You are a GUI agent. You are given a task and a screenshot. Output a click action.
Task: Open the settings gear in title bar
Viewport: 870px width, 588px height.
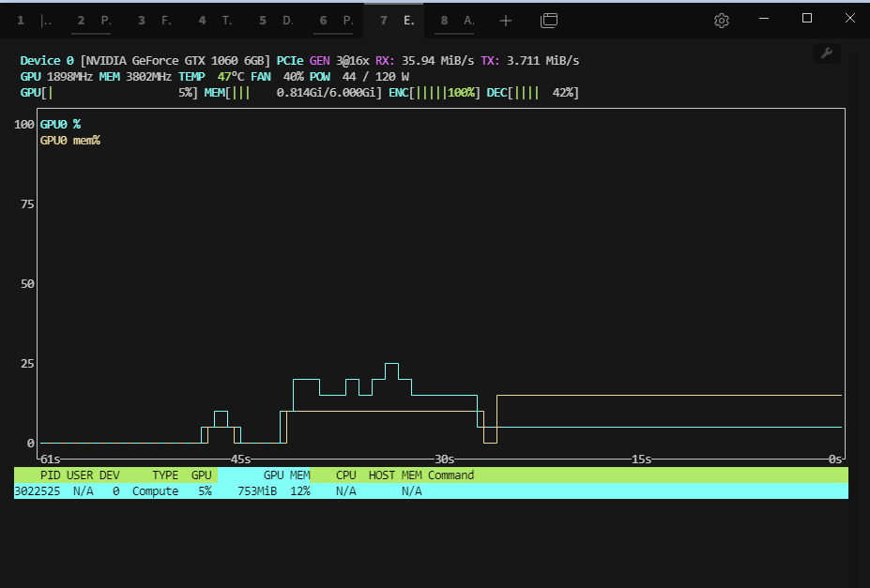(x=721, y=20)
